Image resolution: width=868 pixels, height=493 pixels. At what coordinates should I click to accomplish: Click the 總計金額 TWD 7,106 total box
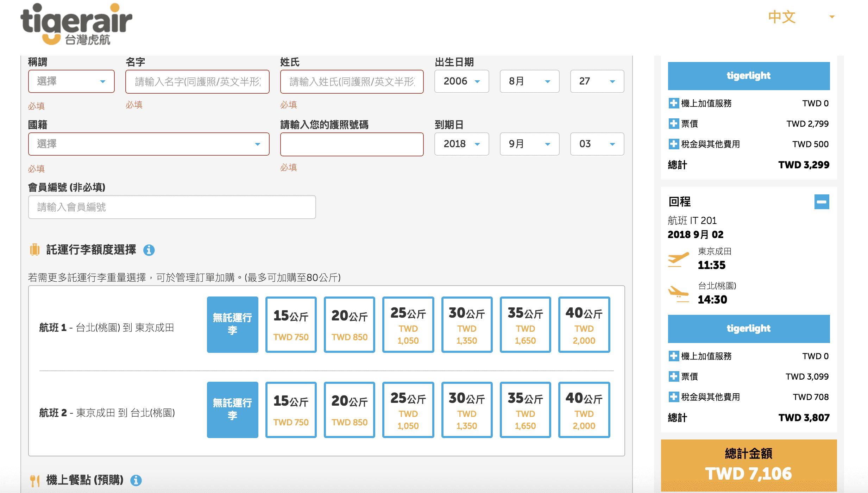[749, 465]
